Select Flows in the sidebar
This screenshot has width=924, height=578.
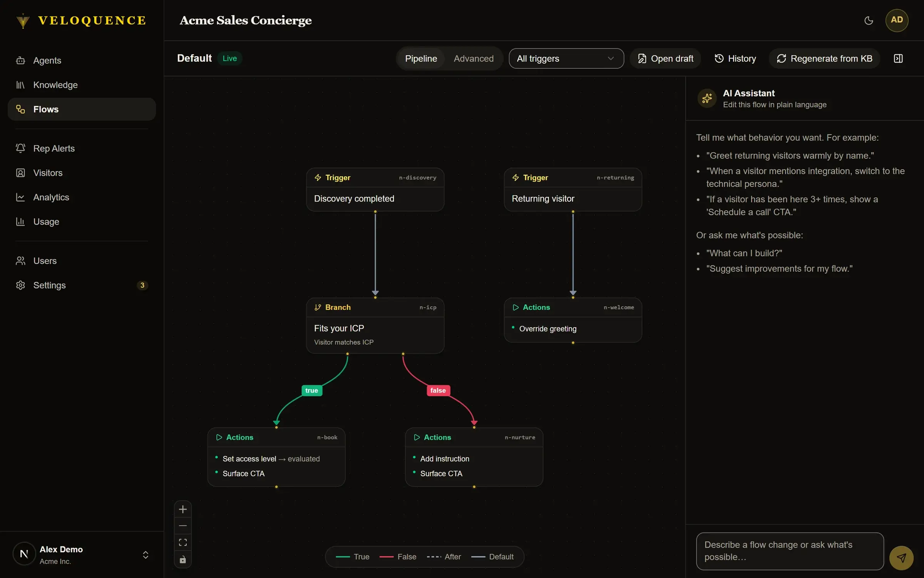[82, 109]
